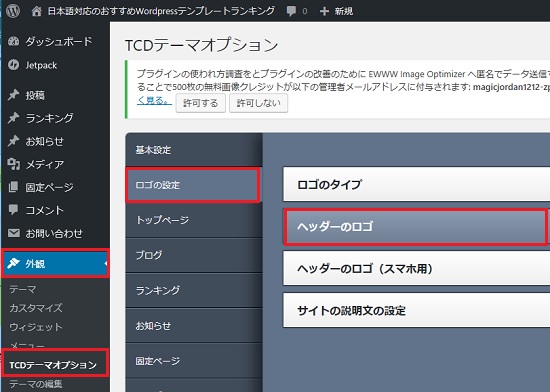Expand the ヘッダーのロゴ section

tap(416, 227)
